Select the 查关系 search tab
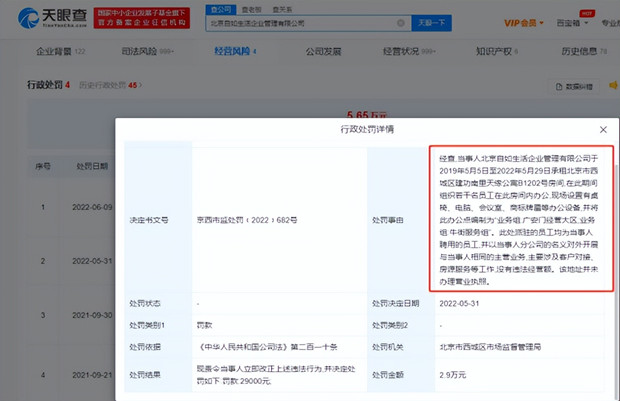620x401 pixels. pos(282,9)
